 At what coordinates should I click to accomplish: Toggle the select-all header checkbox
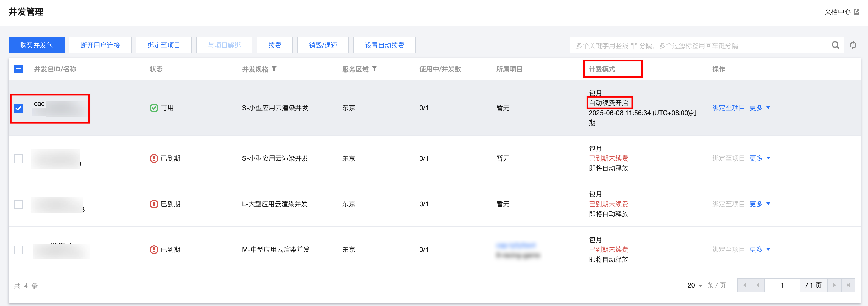18,69
